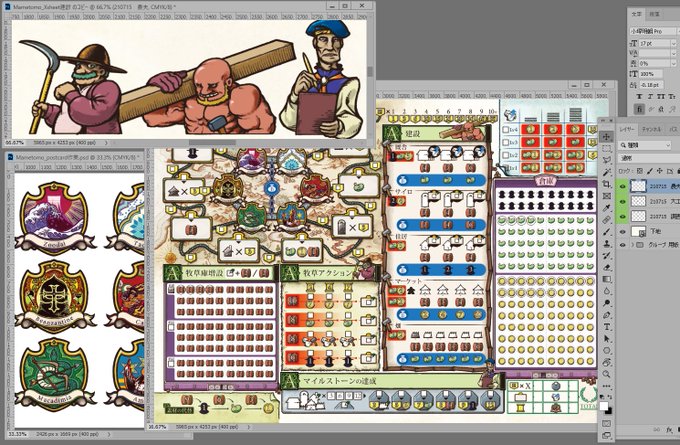Viewport: 680px width, 445px height.
Task: Select the Blur tool
Action: (x=606, y=291)
